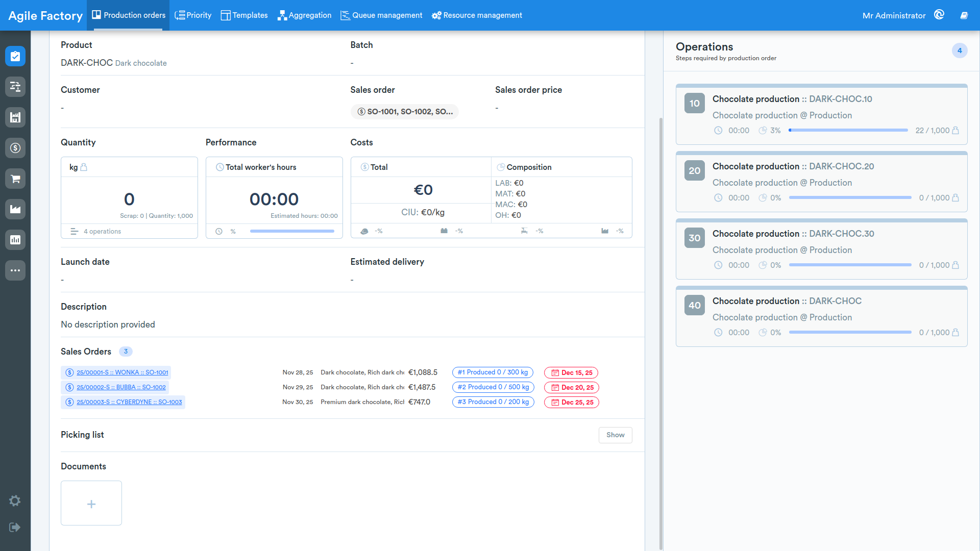Open the settings gear in sidebar
Viewport: 980px width, 551px height.
15,500
